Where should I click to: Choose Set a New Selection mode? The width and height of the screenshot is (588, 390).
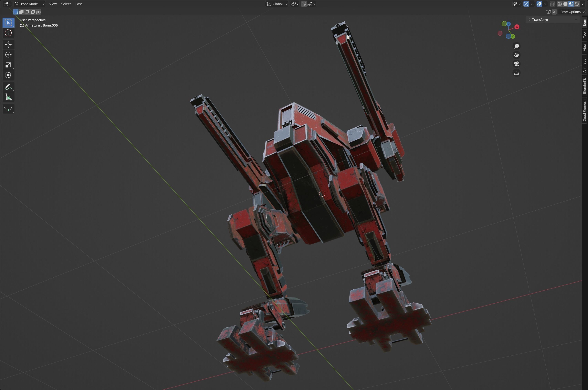pyautogui.click(x=16, y=12)
